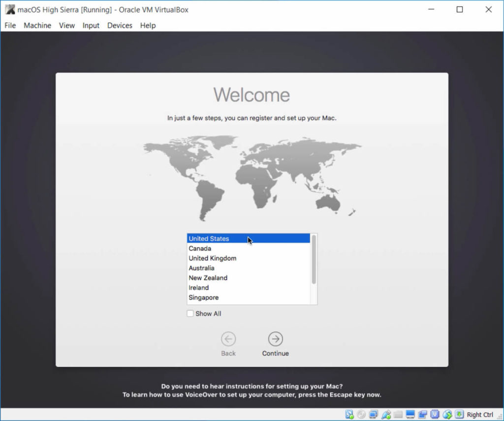Open the Devices menu
The width and height of the screenshot is (504, 421).
[120, 26]
